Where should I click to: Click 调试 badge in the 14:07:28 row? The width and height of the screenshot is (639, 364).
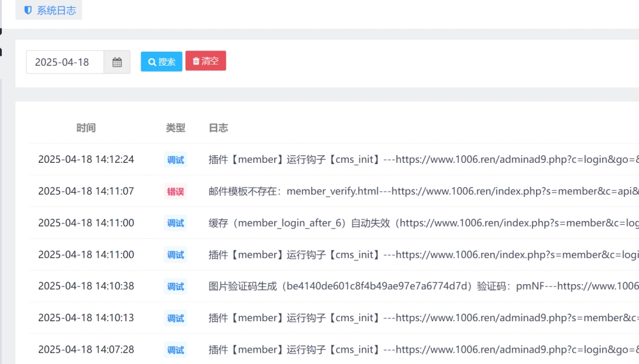click(176, 350)
